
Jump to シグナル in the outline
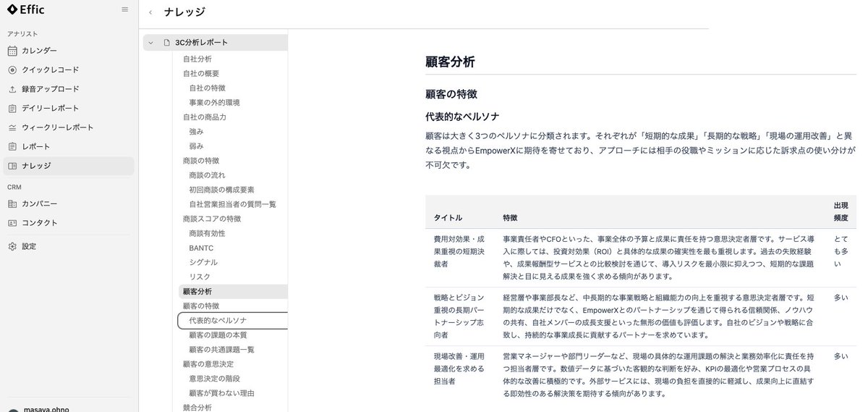click(x=203, y=262)
